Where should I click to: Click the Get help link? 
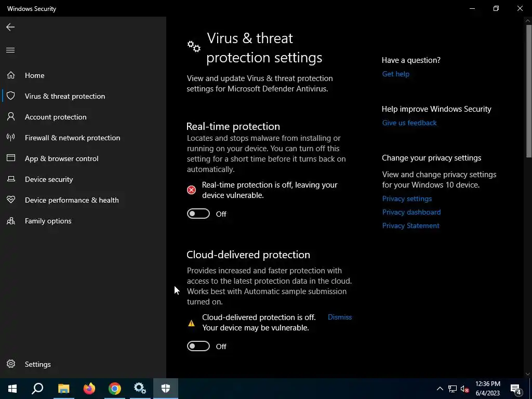point(395,74)
